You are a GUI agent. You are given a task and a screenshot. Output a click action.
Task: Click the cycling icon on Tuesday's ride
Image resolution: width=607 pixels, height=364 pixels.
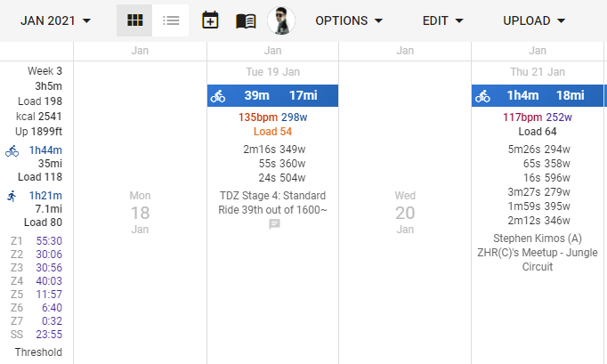click(218, 96)
